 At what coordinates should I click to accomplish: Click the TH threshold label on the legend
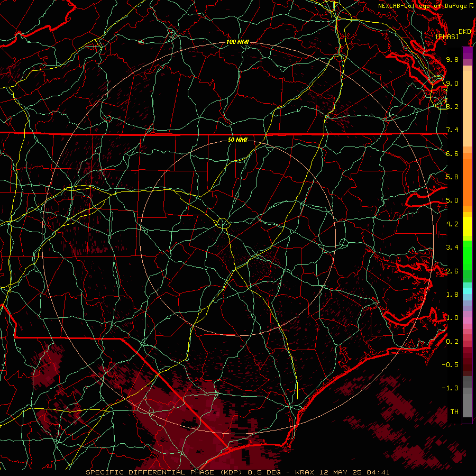(x=454, y=411)
